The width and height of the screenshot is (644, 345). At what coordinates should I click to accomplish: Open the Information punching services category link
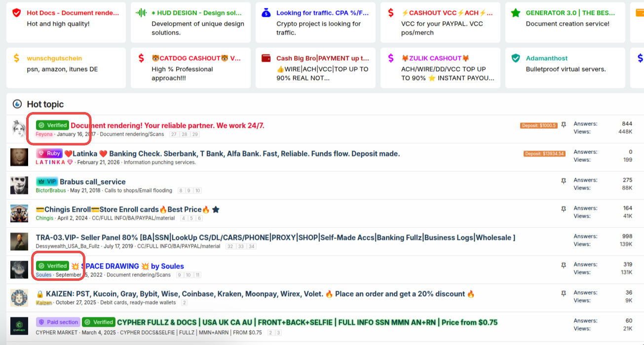tap(160, 162)
